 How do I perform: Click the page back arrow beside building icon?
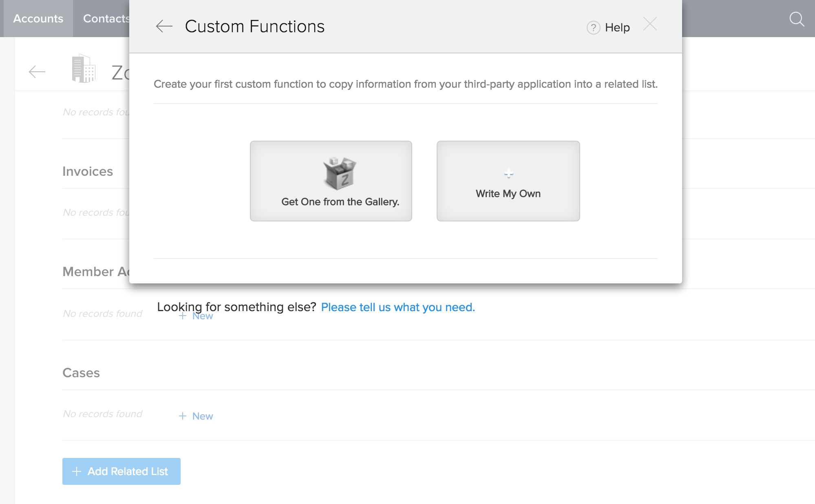pyautogui.click(x=37, y=72)
